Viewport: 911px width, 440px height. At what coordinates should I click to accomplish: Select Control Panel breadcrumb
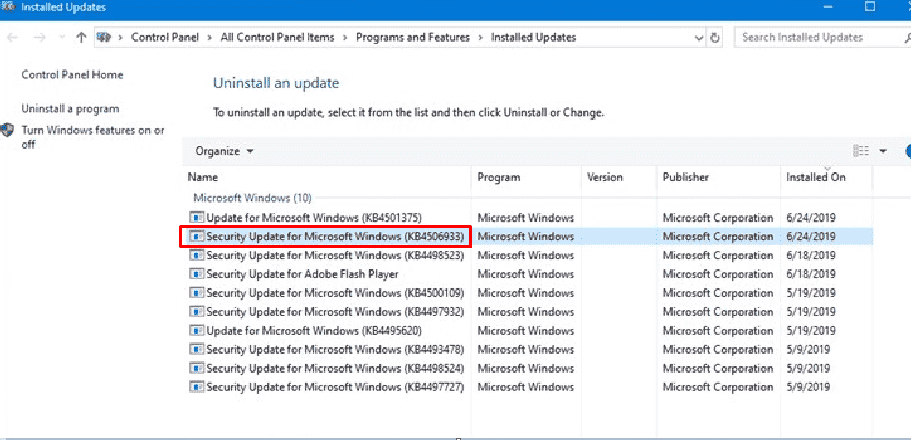[165, 38]
